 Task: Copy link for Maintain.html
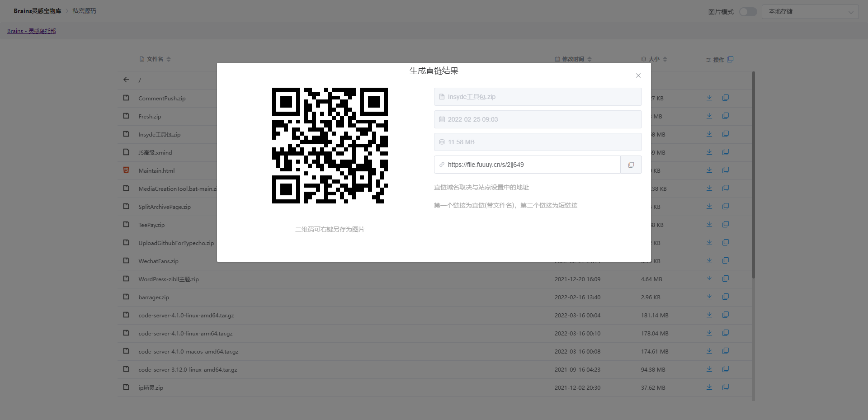click(x=726, y=170)
